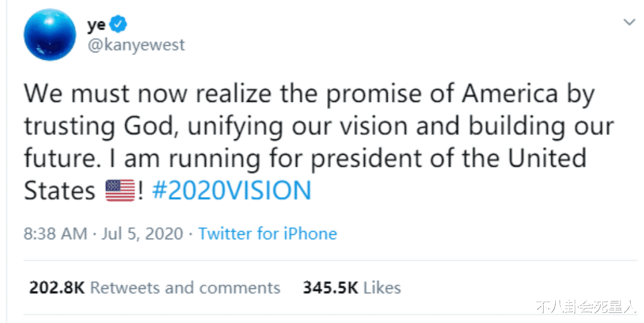Viewport: 644px width, 323px height.
Task: Click the 345.5K likes number
Action: coord(330,288)
